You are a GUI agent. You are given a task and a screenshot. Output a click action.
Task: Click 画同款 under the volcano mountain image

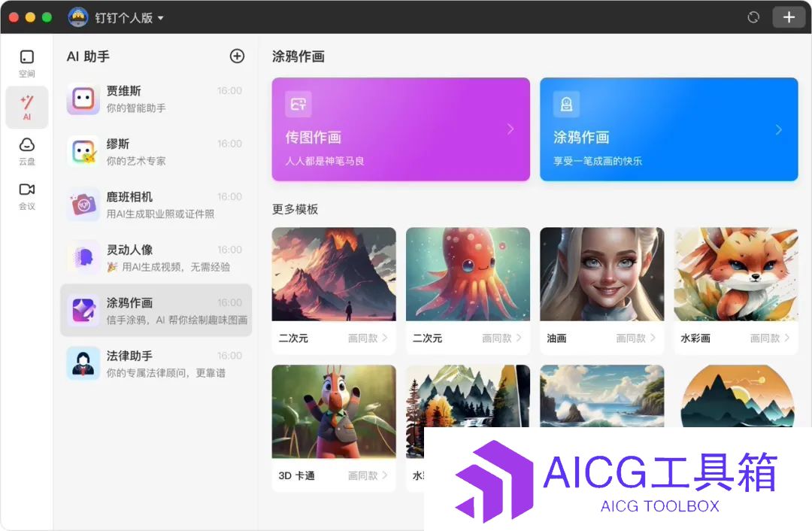pos(368,338)
